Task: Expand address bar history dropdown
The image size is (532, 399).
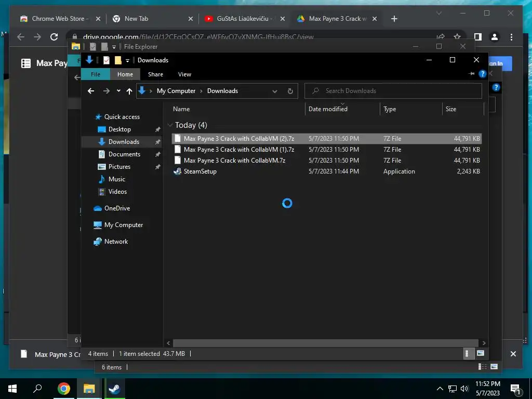Action: pos(275,91)
